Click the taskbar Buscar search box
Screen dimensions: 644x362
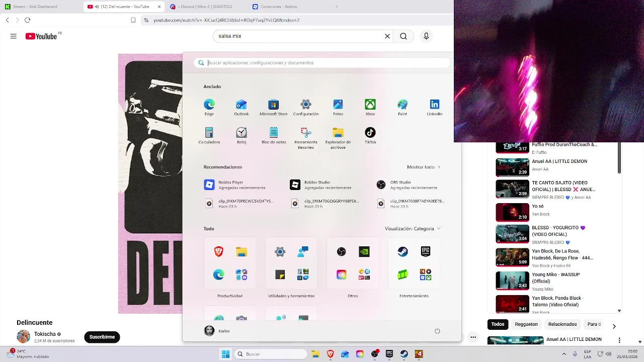point(271,354)
